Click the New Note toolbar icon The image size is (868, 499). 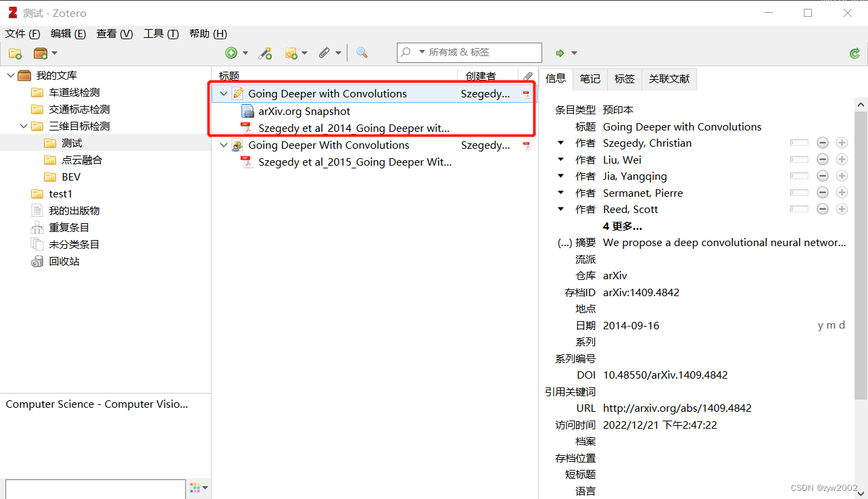pos(291,53)
